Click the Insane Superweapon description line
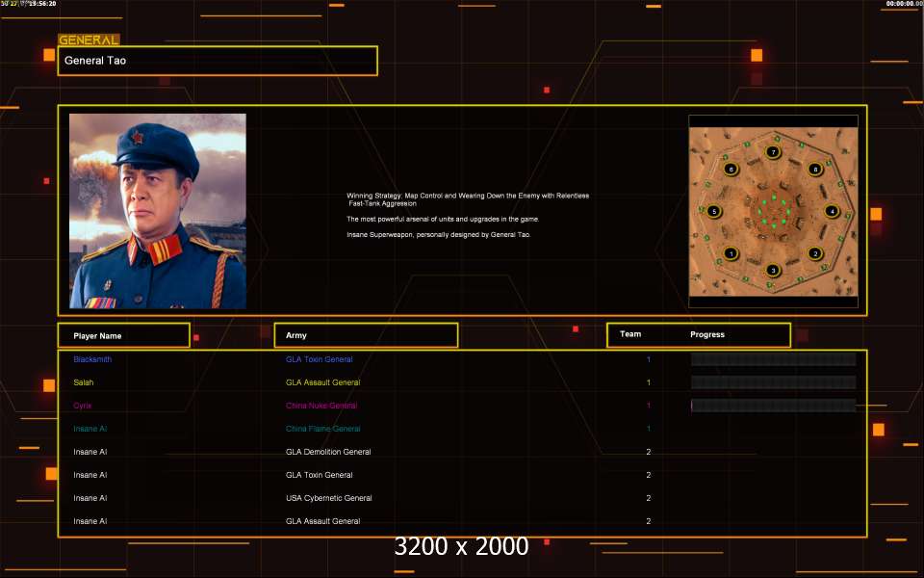 tap(439, 234)
